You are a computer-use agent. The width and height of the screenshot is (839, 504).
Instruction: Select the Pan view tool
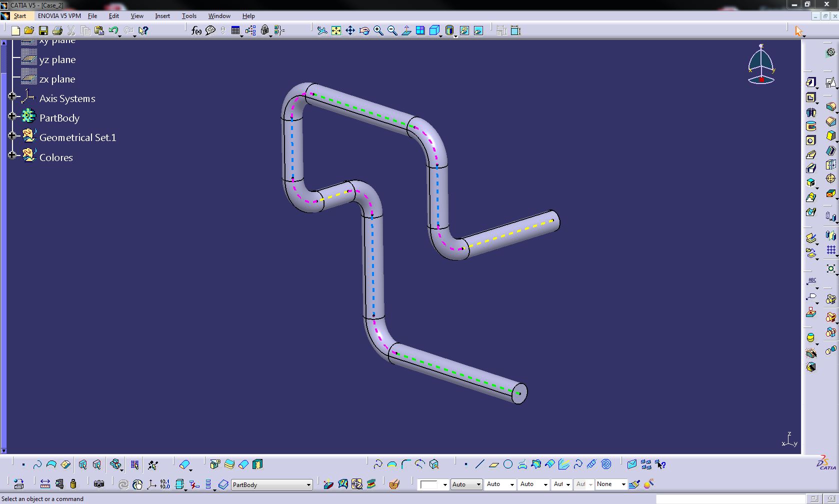click(350, 30)
